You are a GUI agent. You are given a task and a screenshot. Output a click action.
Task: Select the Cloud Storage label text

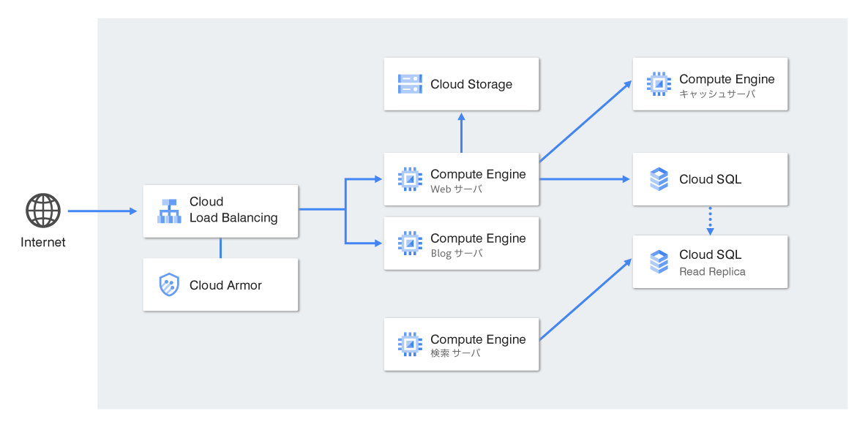coord(471,84)
